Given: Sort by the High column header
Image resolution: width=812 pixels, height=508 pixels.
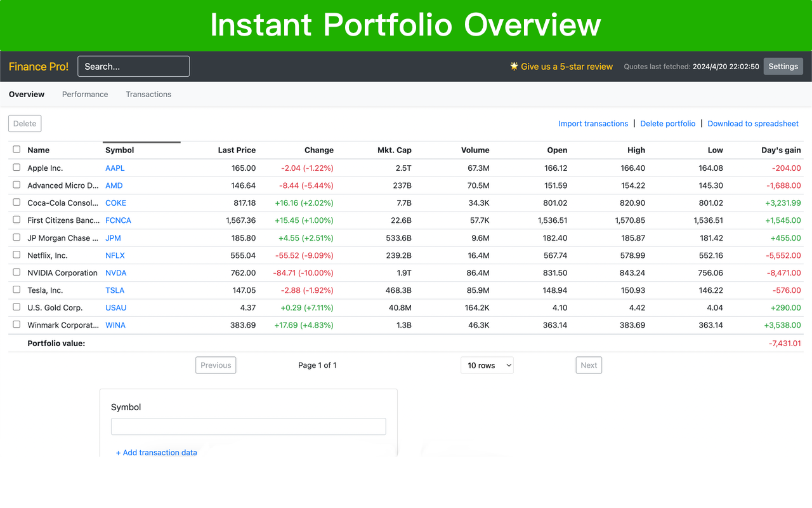Looking at the screenshot, I should coord(636,150).
